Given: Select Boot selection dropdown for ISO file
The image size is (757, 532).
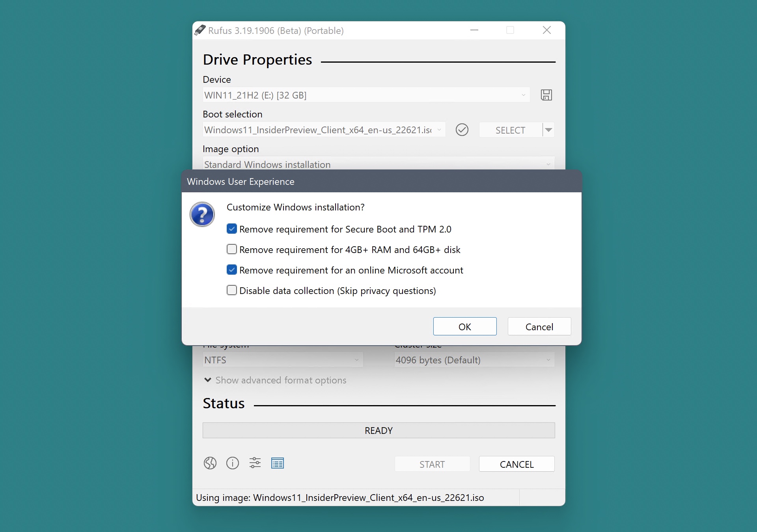Looking at the screenshot, I should (x=324, y=130).
